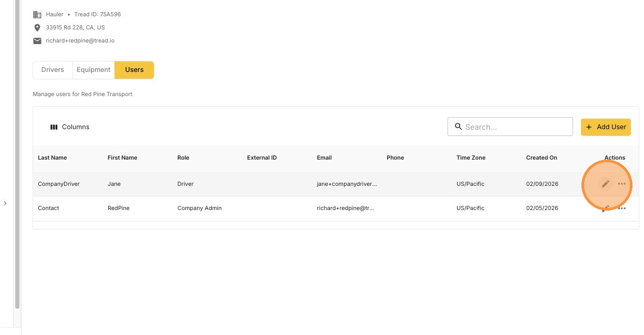Click the company building icon
Image resolution: width=644 pixels, height=335 pixels.
tap(37, 15)
